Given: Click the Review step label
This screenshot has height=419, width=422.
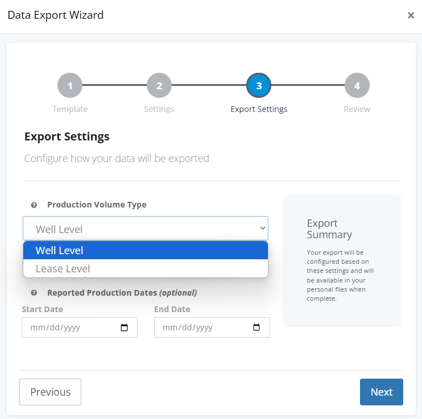Looking at the screenshot, I should pyautogui.click(x=357, y=109).
